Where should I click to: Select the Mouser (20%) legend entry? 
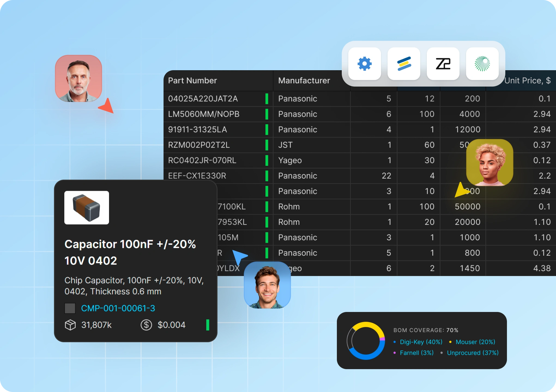tap(475, 342)
